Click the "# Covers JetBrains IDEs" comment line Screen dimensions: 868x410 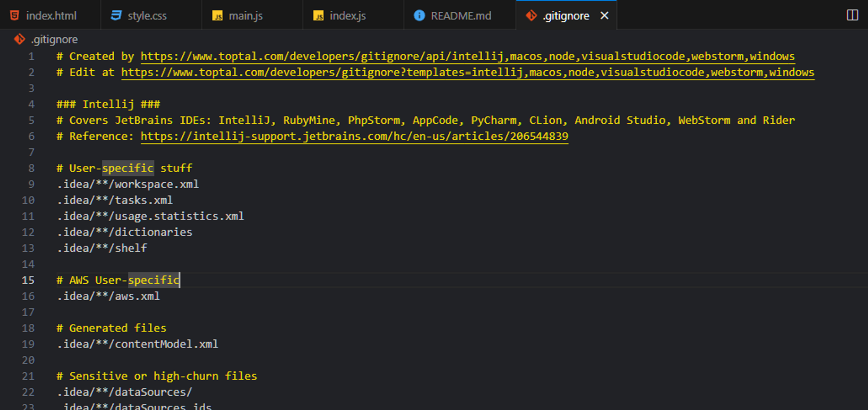tap(425, 120)
